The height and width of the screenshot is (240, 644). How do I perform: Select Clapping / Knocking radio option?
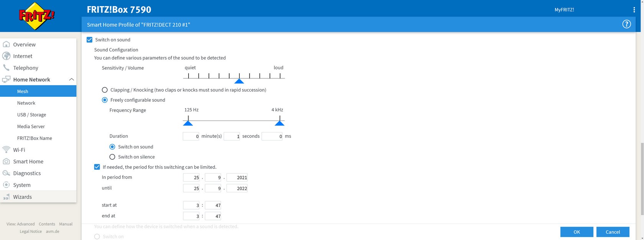105,90
